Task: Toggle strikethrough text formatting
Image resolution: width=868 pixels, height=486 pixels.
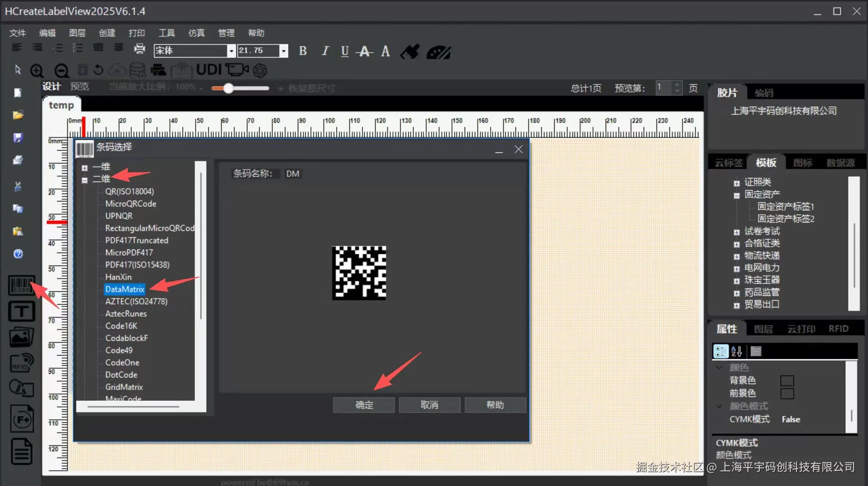Action: point(364,52)
